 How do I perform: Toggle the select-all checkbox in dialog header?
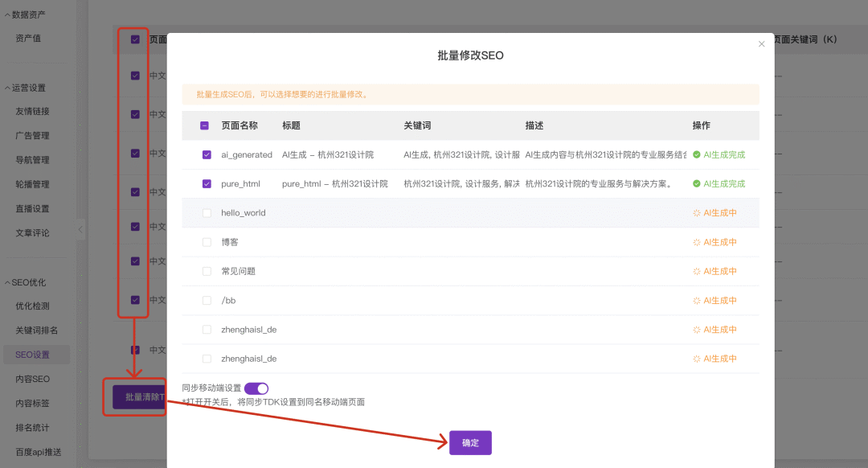pyautogui.click(x=205, y=125)
